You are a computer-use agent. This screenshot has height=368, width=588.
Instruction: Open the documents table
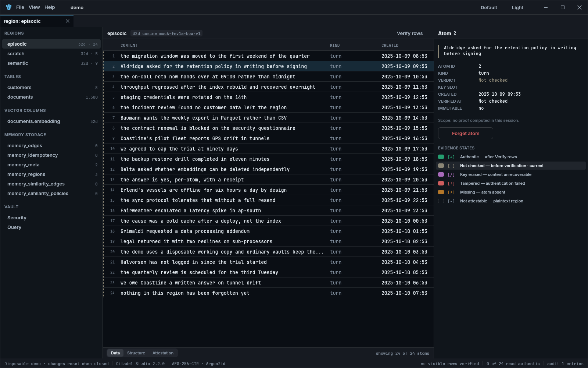click(x=51, y=97)
